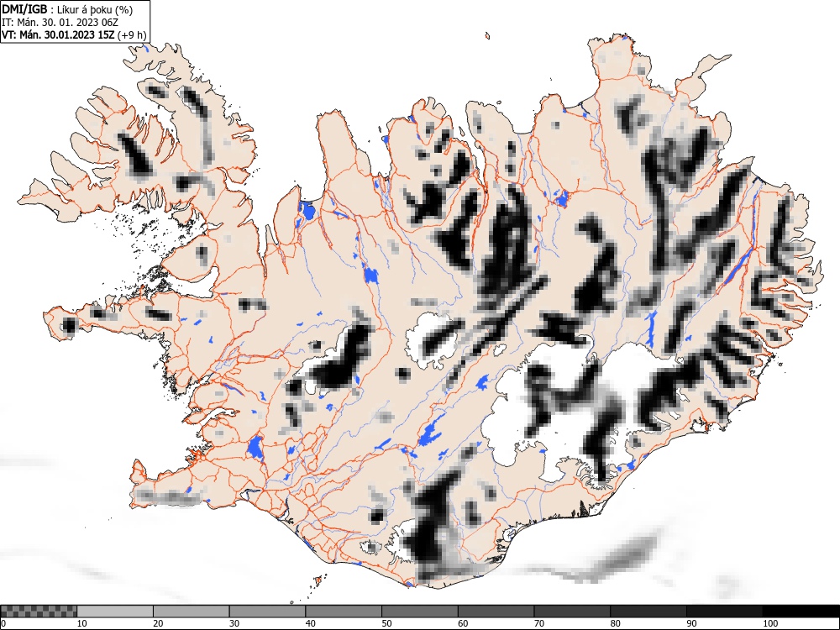The width and height of the screenshot is (840, 630).
Task: Click the legend label 90
Action: [691, 623]
